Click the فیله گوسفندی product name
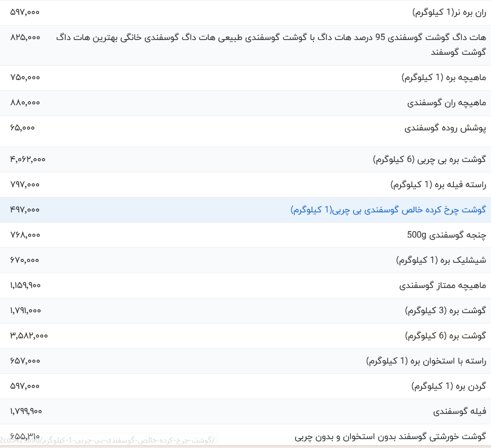The width and height of the screenshot is (491, 448). click(x=460, y=412)
